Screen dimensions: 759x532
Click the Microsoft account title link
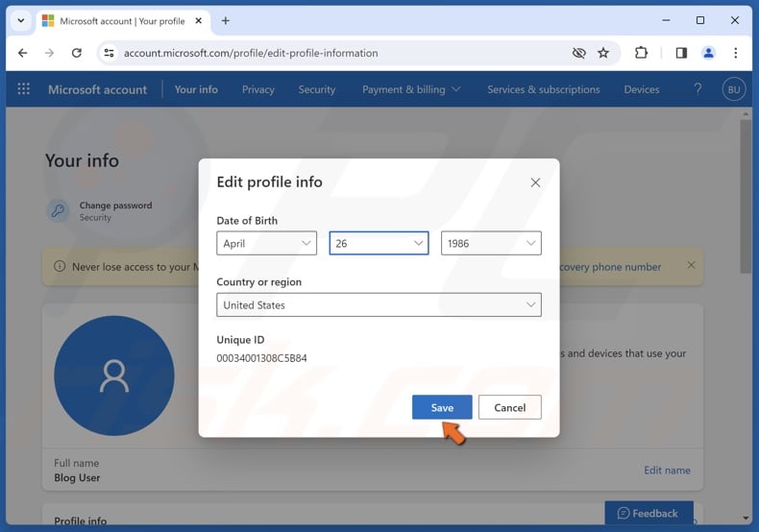[97, 89]
